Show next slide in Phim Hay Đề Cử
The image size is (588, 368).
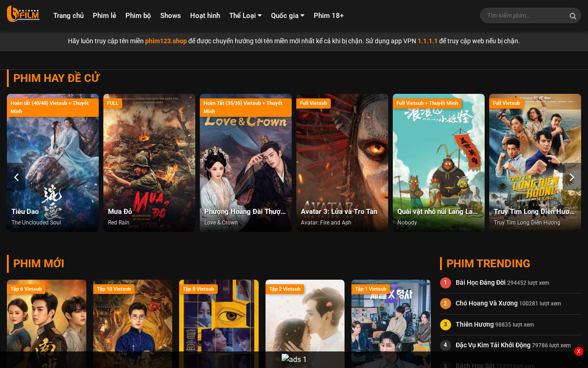click(572, 177)
